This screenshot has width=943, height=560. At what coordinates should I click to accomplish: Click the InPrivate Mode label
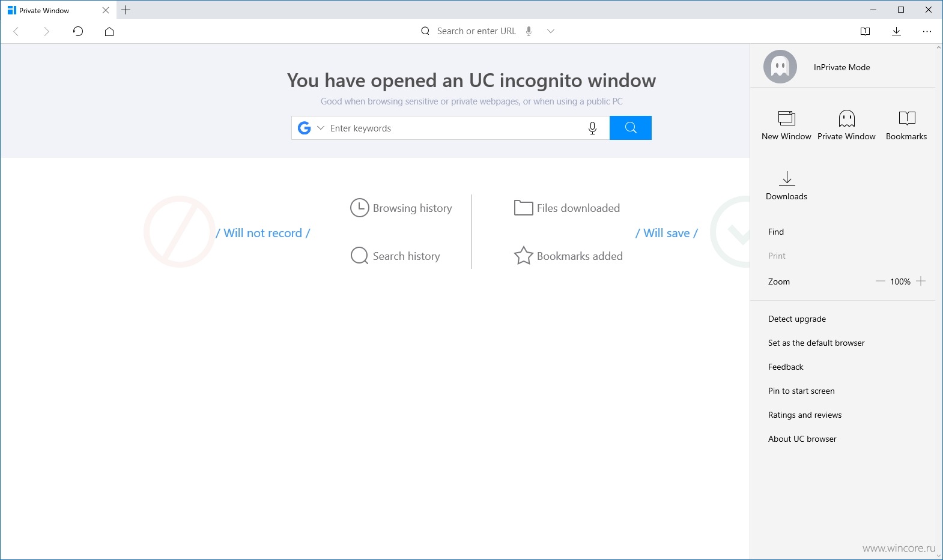click(x=842, y=67)
